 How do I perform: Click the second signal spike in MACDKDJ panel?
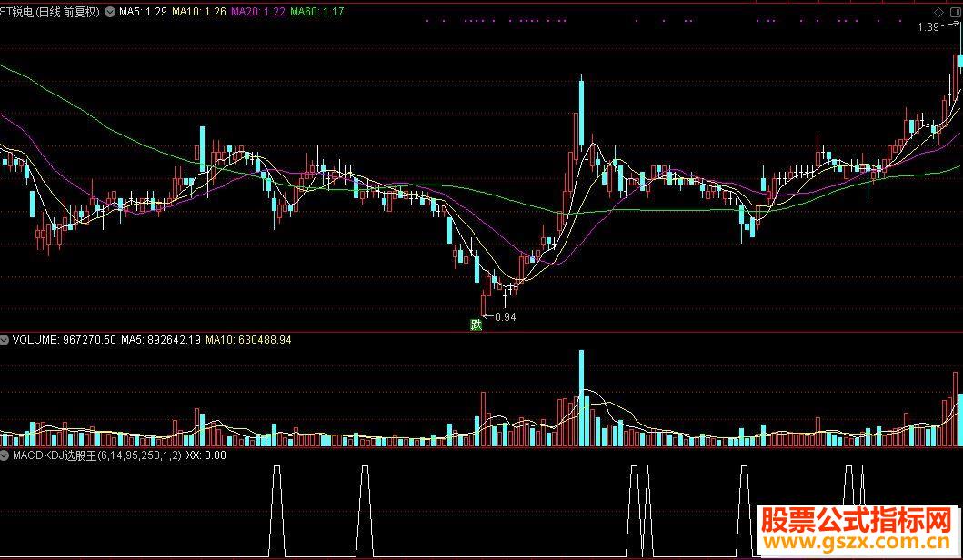[x=365, y=511]
